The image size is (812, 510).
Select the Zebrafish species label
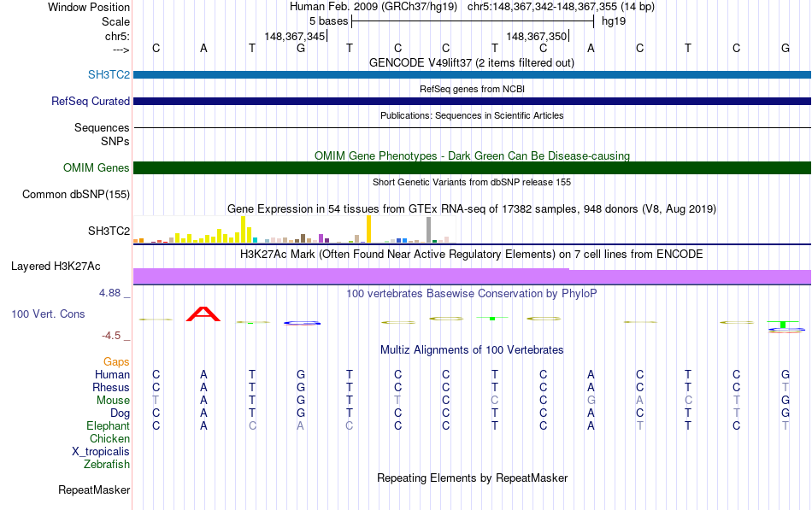(x=107, y=465)
